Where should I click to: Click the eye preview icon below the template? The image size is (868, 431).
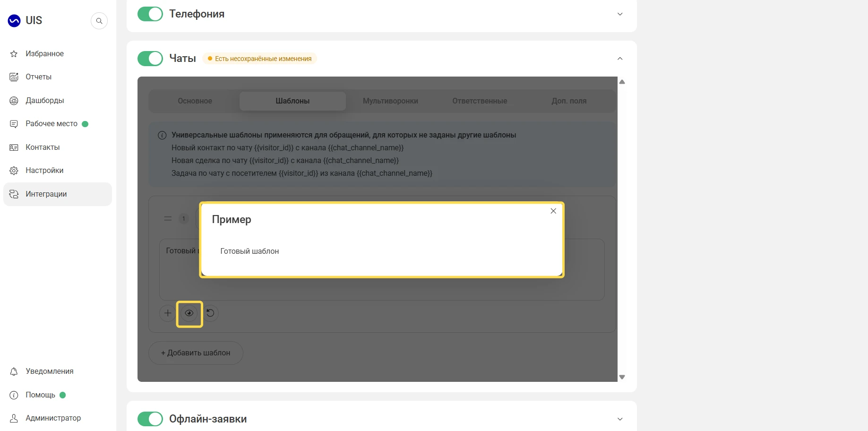click(x=189, y=313)
